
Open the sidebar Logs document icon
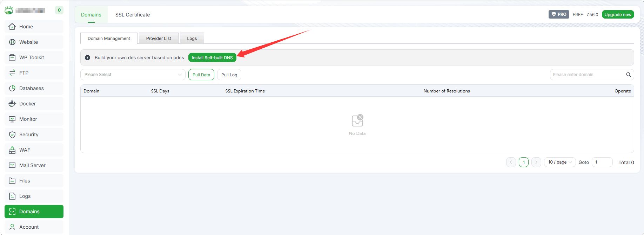tap(12, 196)
